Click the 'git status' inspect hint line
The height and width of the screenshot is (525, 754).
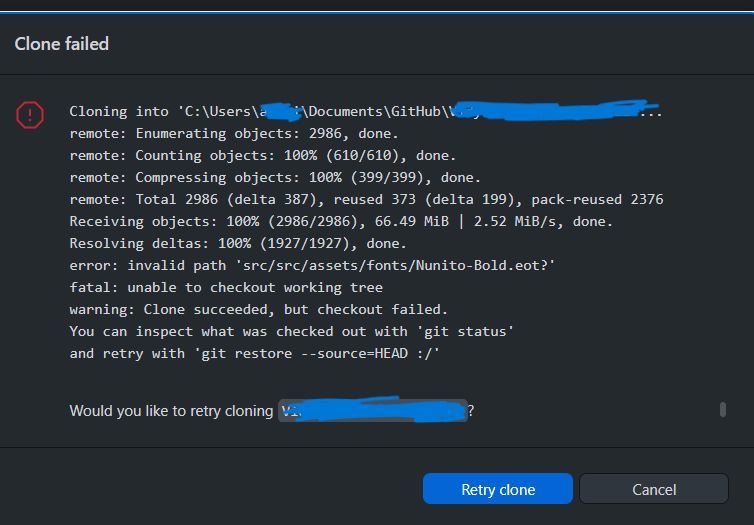[291, 332]
